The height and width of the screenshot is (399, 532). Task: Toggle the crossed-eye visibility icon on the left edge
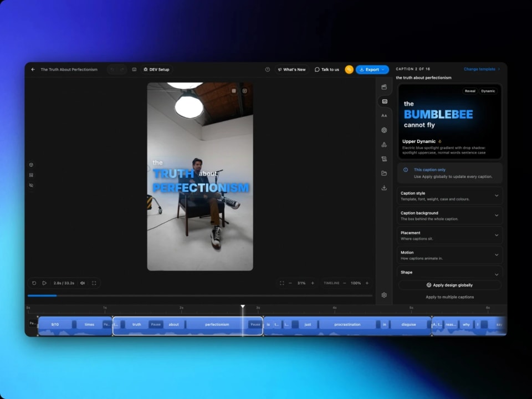pyautogui.click(x=31, y=185)
